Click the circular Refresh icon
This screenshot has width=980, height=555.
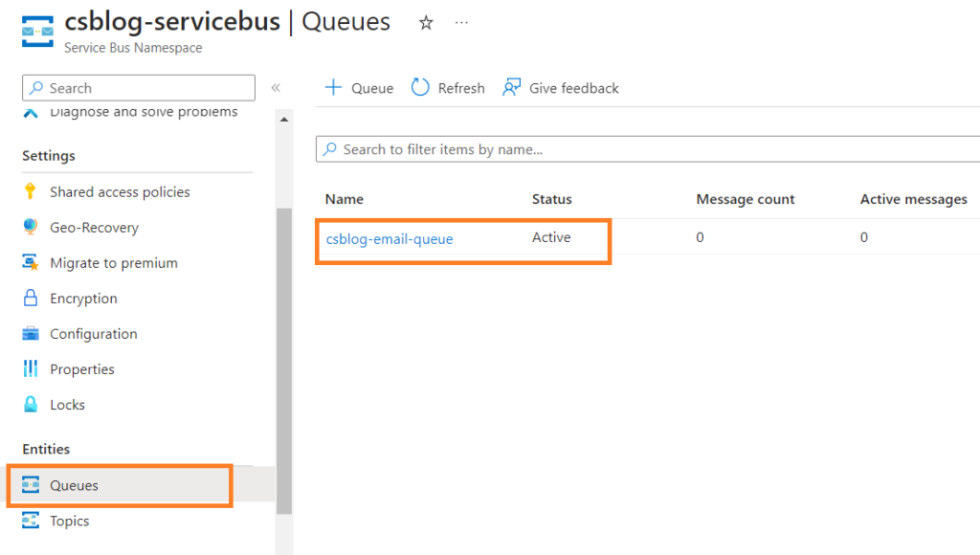[420, 87]
